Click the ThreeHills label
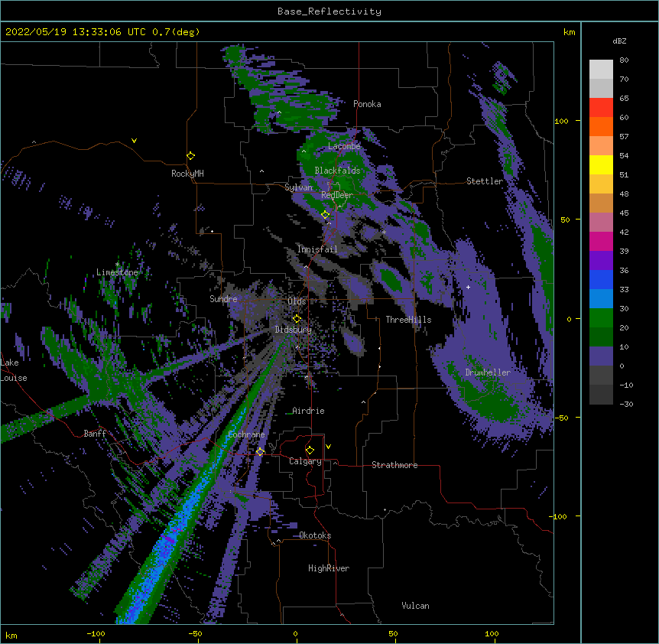659x644 pixels. tap(408, 320)
